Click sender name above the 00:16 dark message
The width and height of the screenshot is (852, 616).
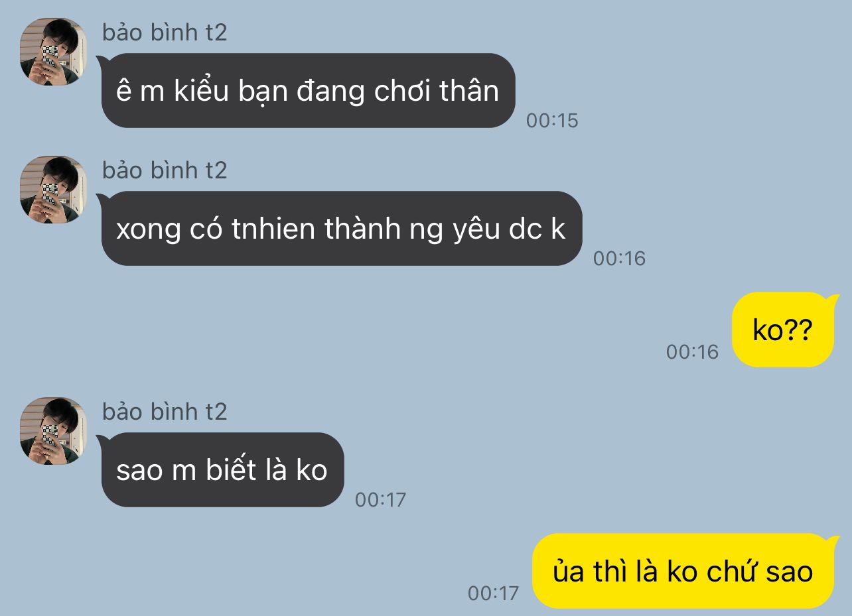tap(165, 170)
